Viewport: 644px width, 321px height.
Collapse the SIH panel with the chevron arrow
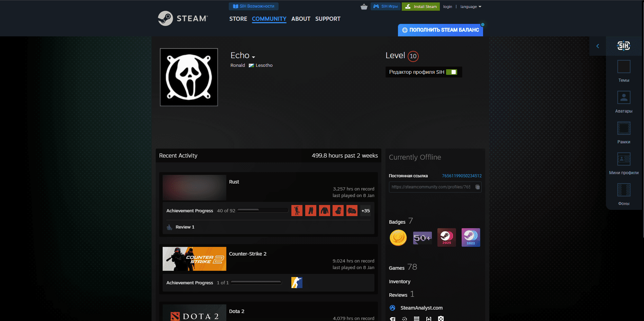(597, 46)
